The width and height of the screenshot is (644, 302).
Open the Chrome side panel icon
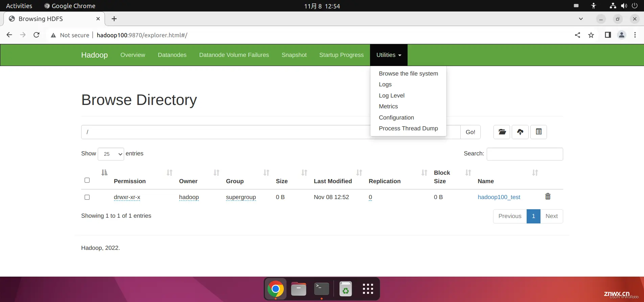pos(608,35)
